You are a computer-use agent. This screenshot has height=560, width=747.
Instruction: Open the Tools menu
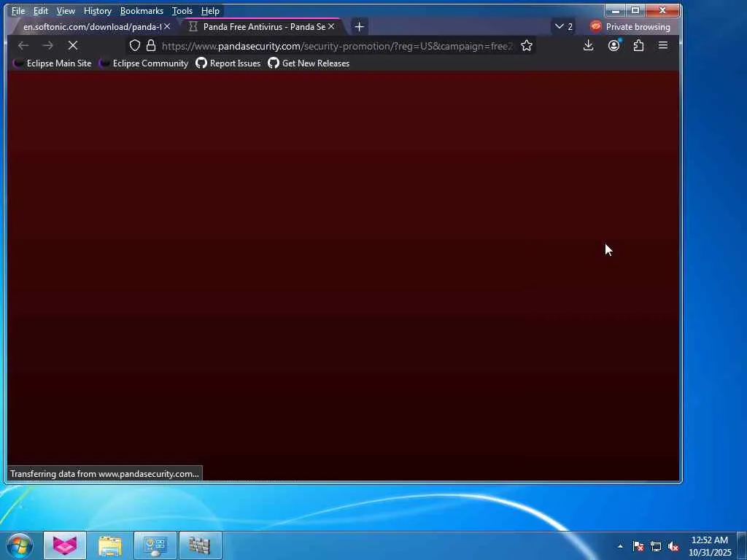tap(182, 10)
